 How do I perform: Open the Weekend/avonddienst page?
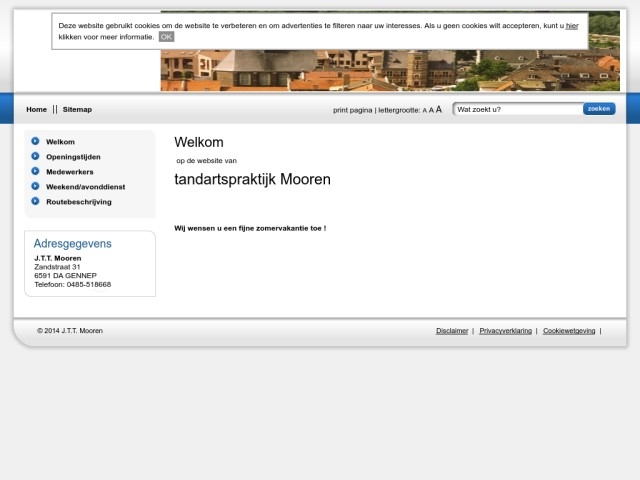point(85,187)
